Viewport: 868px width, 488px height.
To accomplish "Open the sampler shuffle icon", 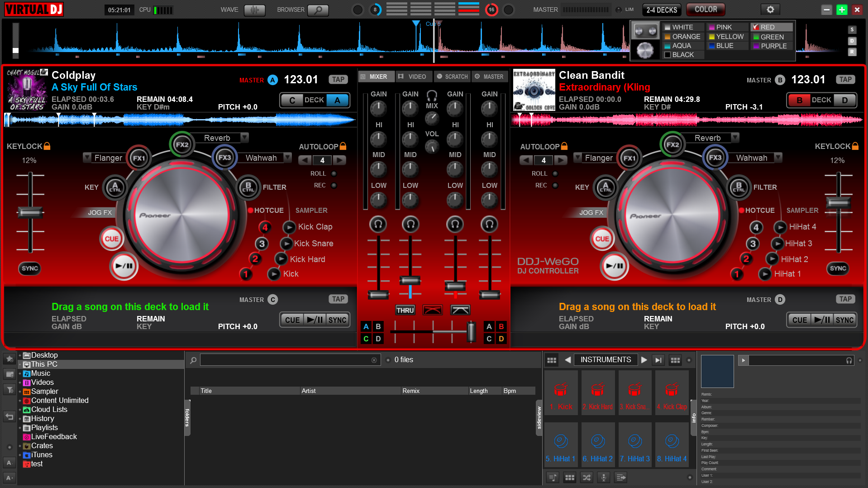I will (x=587, y=477).
